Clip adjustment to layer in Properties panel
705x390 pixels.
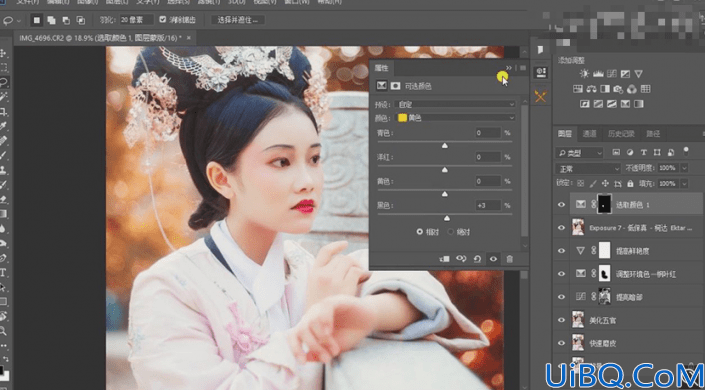pos(445,259)
